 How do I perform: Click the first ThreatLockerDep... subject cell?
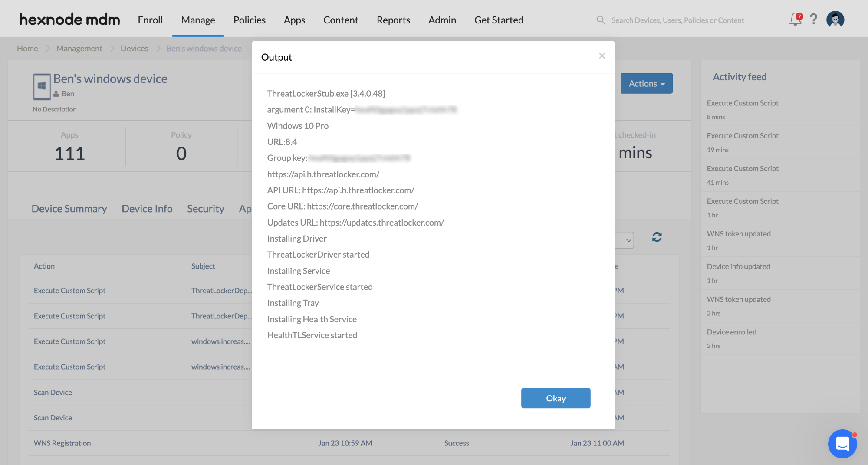tap(221, 291)
